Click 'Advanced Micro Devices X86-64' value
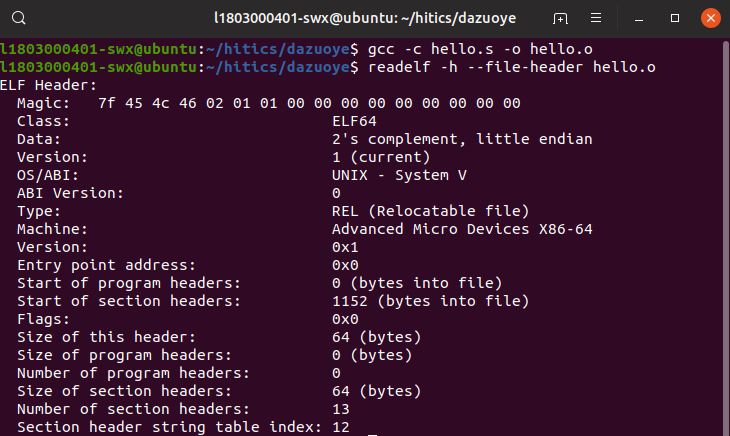Image resolution: width=730 pixels, height=436 pixels. (462, 229)
